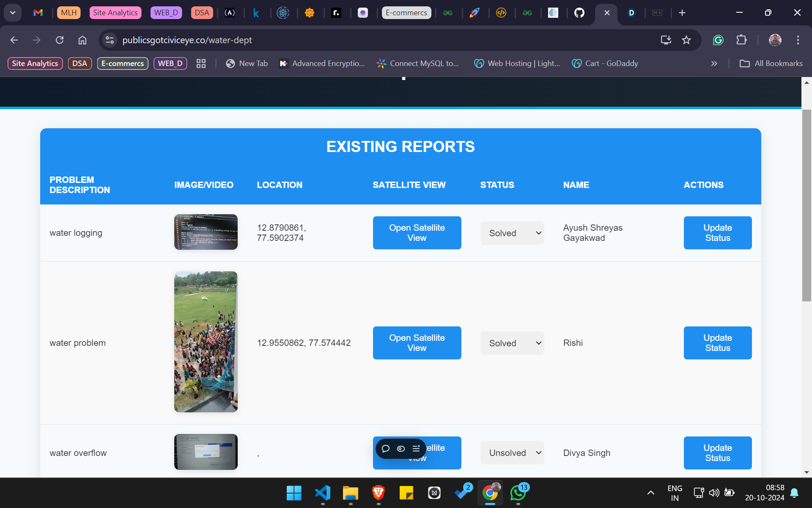Viewport: 812px width, 508px height.
Task: Click the browser home button
Action: (x=82, y=40)
